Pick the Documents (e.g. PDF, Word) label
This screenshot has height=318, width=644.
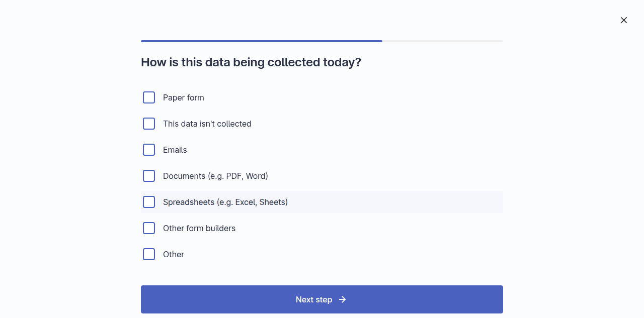215,176
